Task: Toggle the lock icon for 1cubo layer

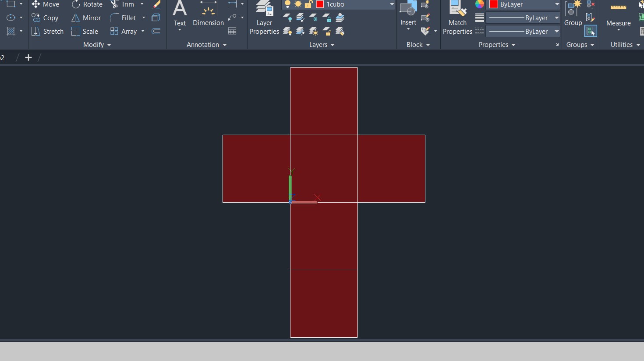Action: click(x=308, y=4)
